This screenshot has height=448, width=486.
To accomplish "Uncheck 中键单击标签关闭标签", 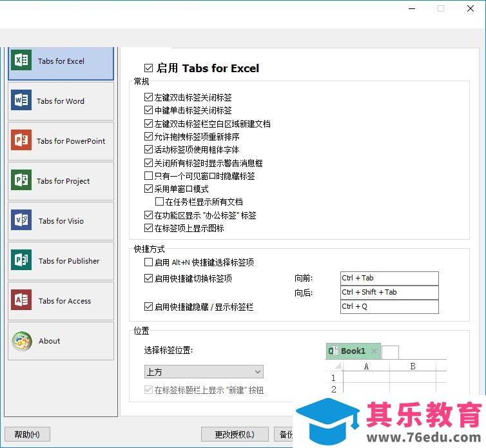I will [x=148, y=110].
